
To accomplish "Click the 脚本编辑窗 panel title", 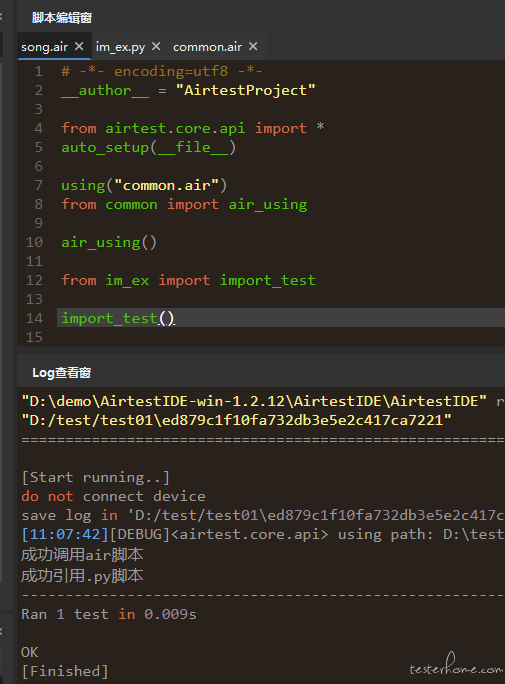I will coord(62,18).
